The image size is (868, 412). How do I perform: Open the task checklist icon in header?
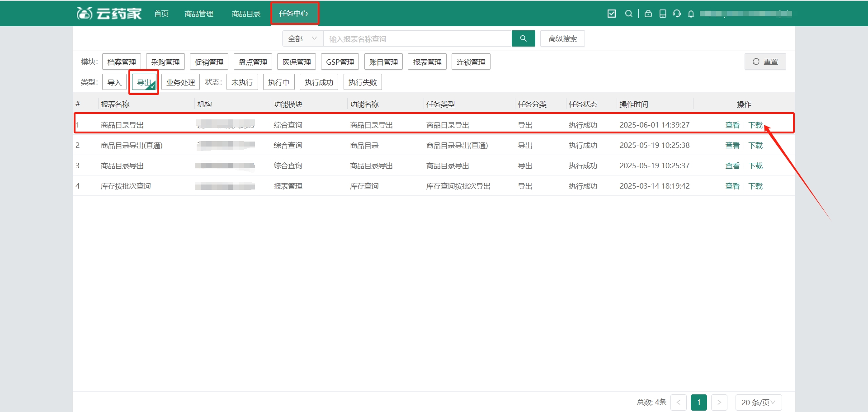(612, 14)
